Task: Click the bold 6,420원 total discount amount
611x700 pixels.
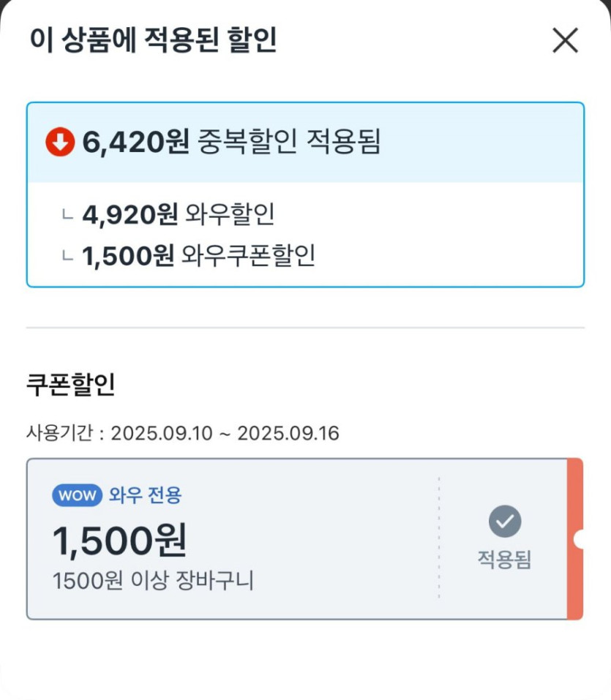Action: pos(135,142)
